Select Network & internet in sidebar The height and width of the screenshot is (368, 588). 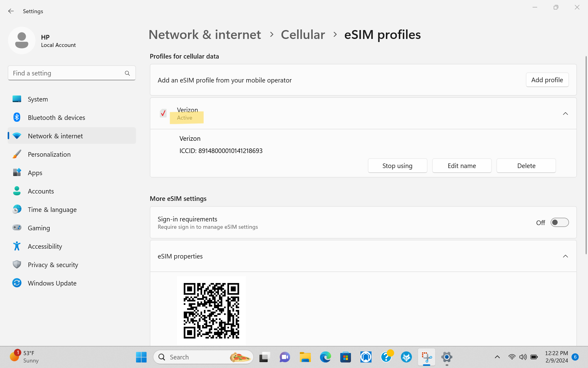[72, 136]
